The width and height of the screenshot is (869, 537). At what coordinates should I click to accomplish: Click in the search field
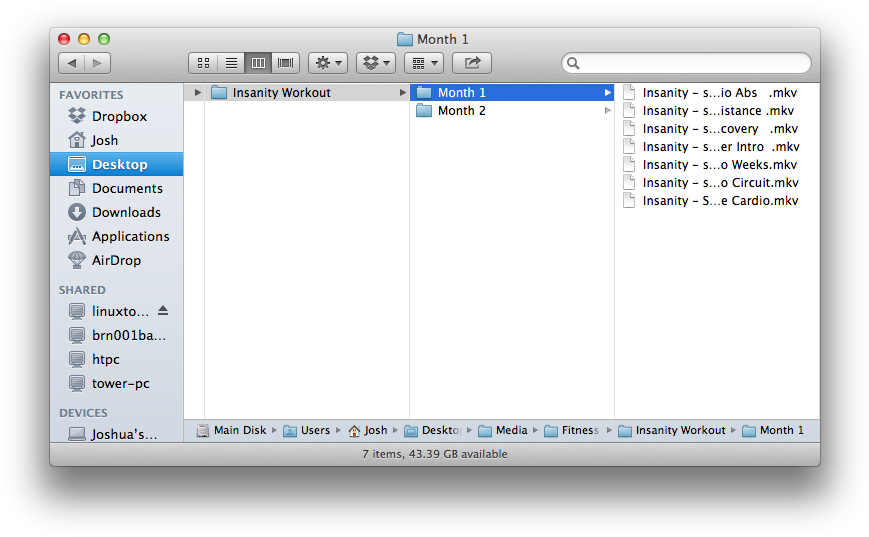pyautogui.click(x=690, y=63)
